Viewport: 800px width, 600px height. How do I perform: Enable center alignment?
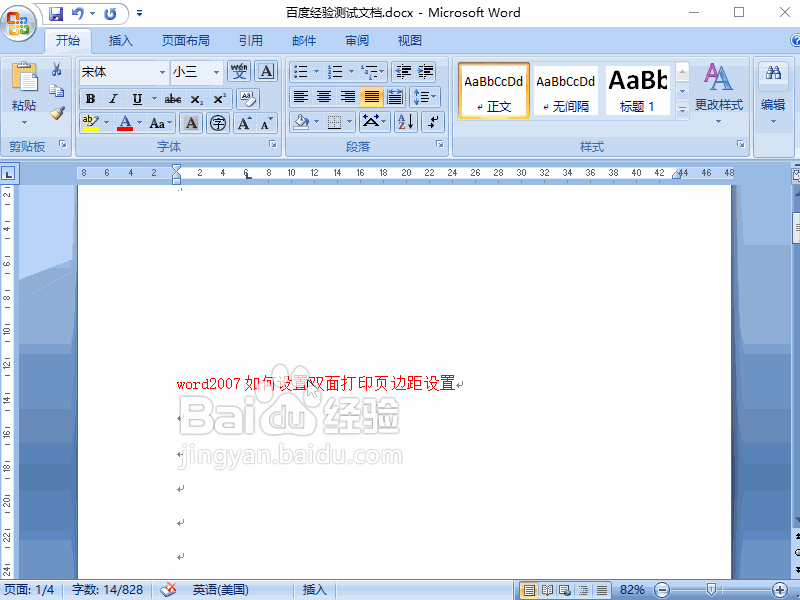click(325, 97)
